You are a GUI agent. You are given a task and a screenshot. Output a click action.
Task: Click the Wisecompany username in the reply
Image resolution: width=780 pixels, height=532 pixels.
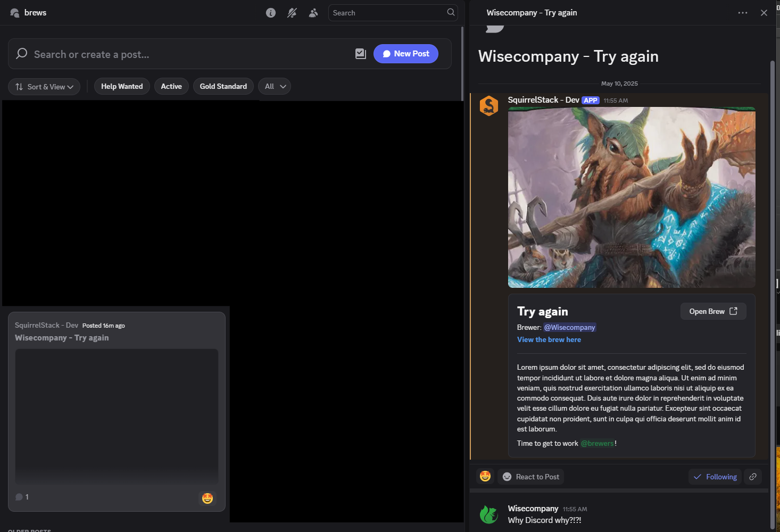[533, 509]
